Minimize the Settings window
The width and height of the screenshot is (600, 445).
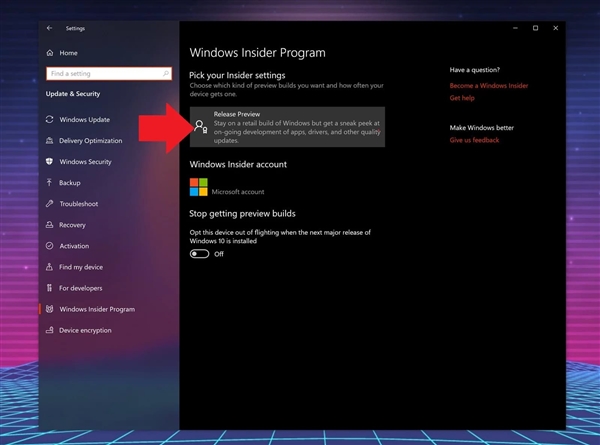[515, 28]
